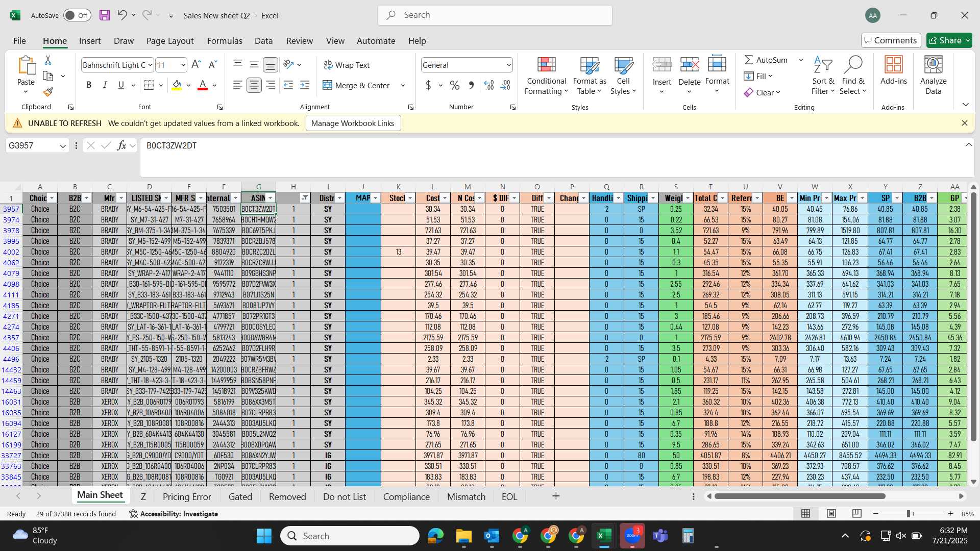Toggle Bold formatting
This screenshot has height=551, width=980.
[x=89, y=85]
